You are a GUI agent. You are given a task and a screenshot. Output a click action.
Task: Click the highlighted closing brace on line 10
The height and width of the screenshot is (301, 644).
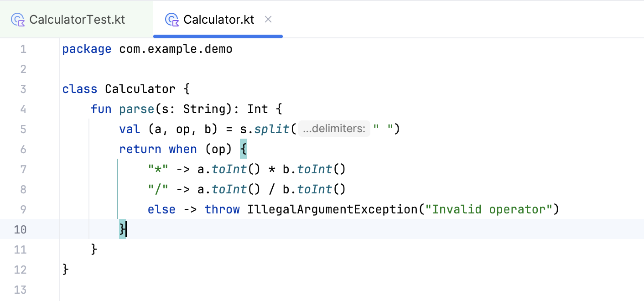click(x=121, y=229)
